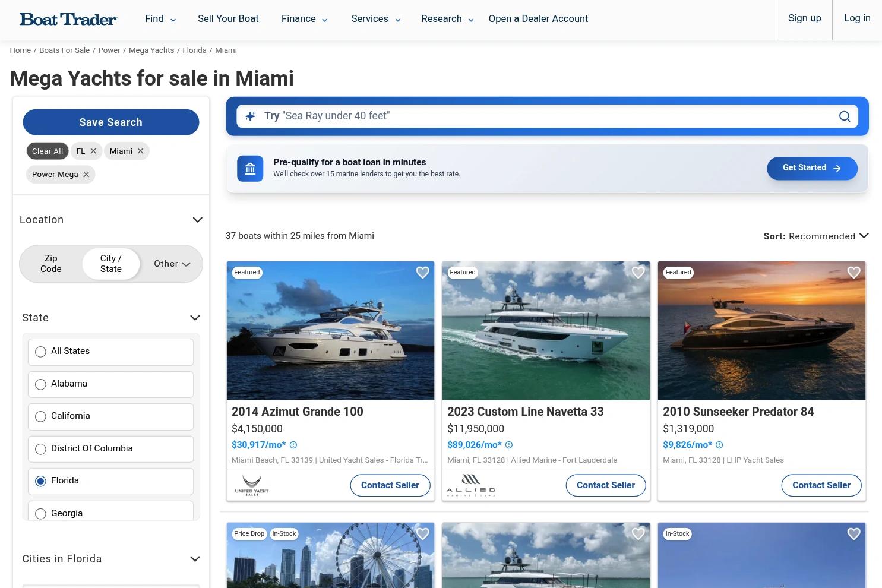Viewport: 882px width, 588px height.
Task: Go to Home breadcrumb
Action: coord(20,50)
